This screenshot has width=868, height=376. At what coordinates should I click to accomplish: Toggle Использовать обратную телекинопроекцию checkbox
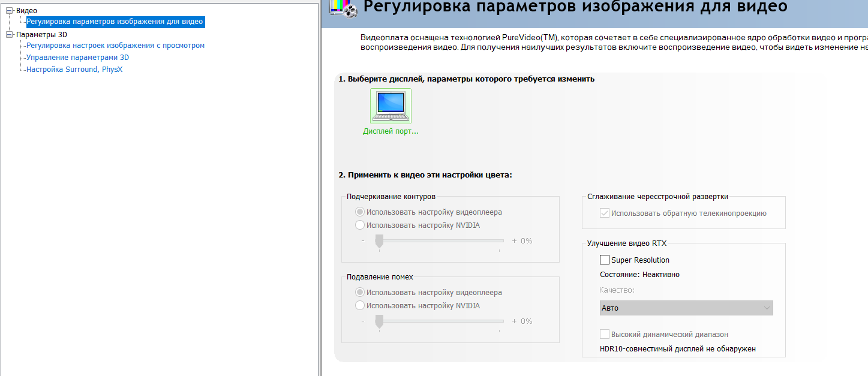[605, 213]
